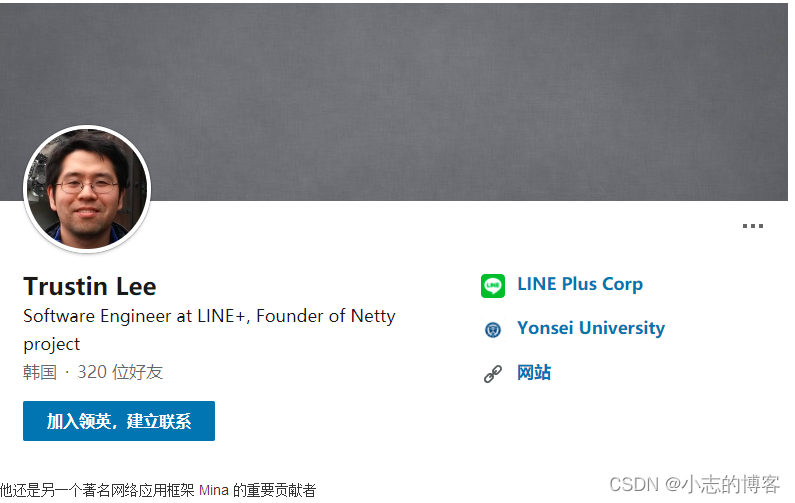The height and width of the screenshot is (503, 795).
Task: Visit the 网站 website link
Action: coord(534,373)
